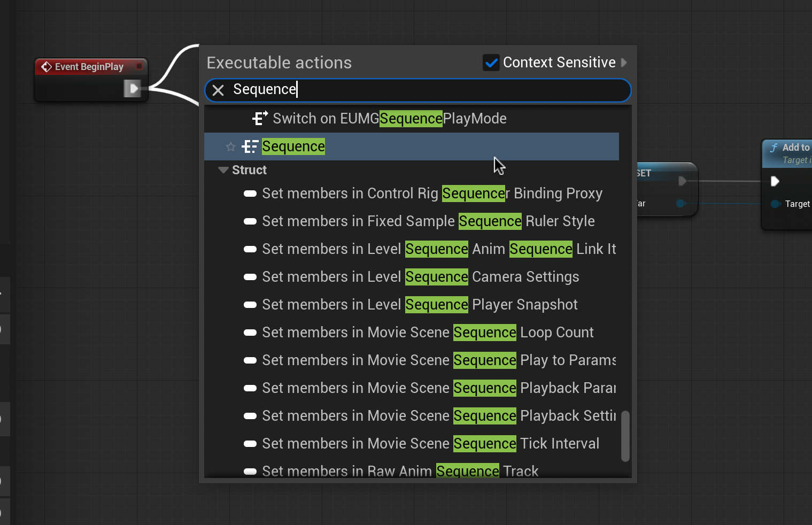Click the Target input pin on Add node
The image size is (812, 525).
pyautogui.click(x=775, y=204)
